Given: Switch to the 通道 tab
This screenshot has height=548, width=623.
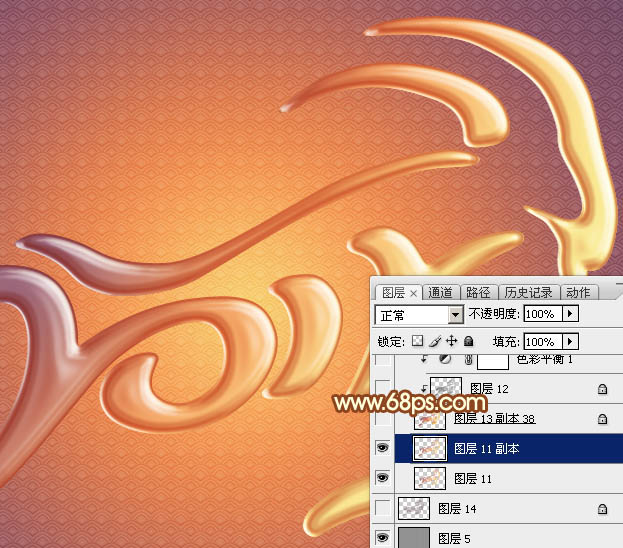Looking at the screenshot, I should [x=440, y=292].
